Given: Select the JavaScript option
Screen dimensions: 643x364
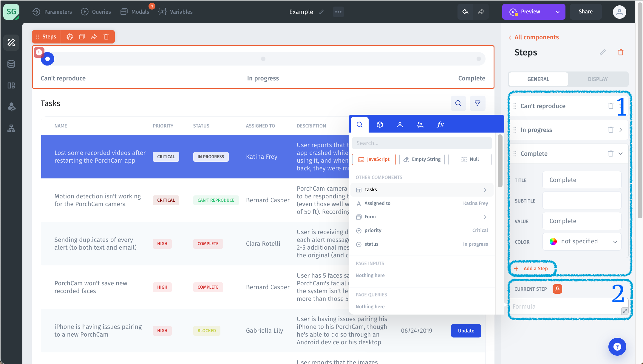Looking at the screenshot, I should tap(374, 159).
